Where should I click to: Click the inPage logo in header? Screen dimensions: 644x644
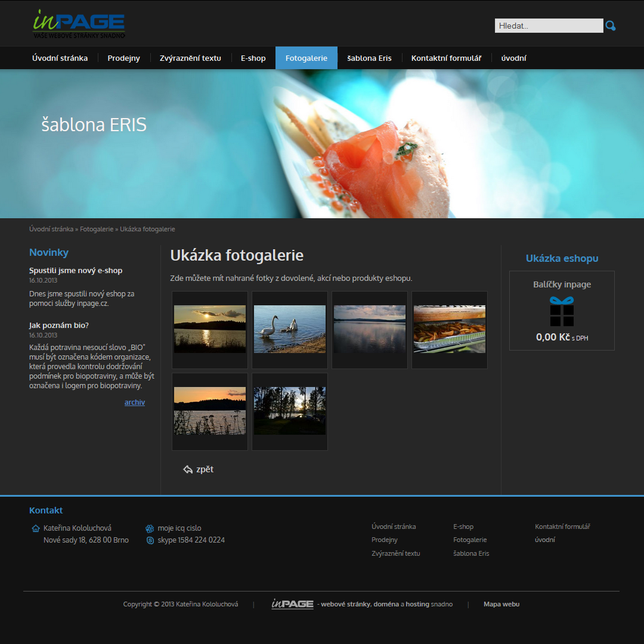click(x=79, y=24)
